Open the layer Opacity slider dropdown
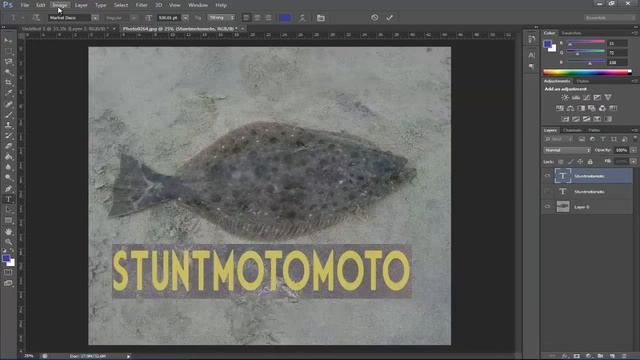The width and height of the screenshot is (640, 360). point(633,150)
